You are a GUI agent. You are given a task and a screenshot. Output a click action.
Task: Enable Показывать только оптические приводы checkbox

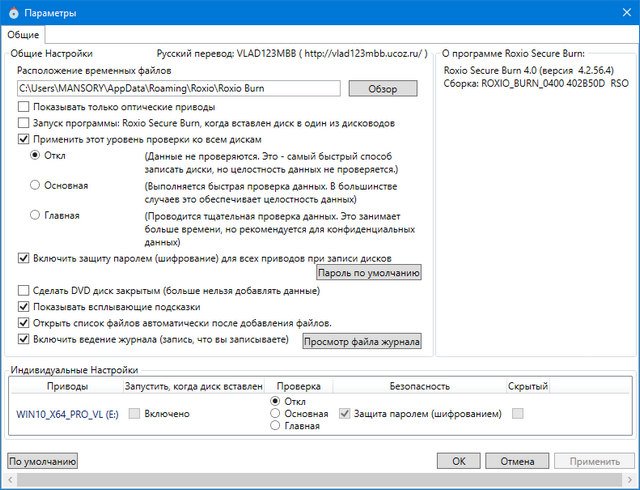(24, 107)
